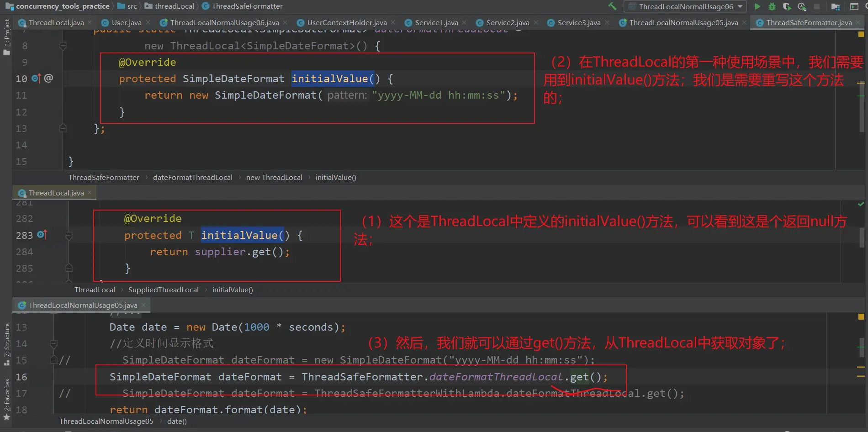Click the @ annotation gutter icon on line 10

click(48, 78)
